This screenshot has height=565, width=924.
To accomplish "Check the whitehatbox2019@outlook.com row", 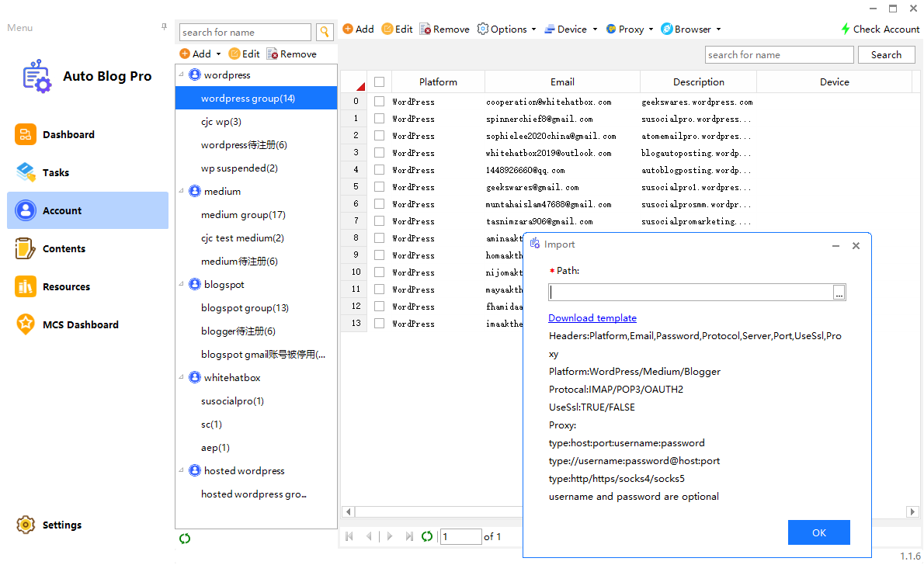I will [380, 153].
